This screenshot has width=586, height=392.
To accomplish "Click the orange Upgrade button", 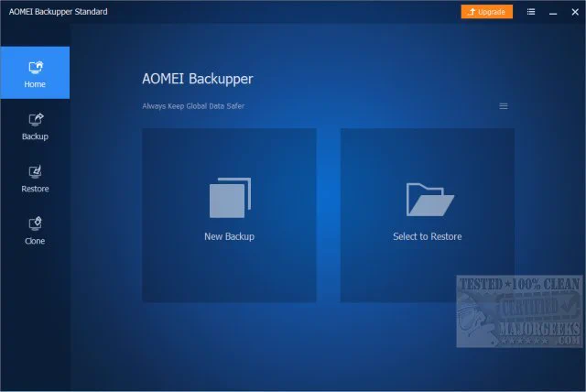I will pos(486,12).
